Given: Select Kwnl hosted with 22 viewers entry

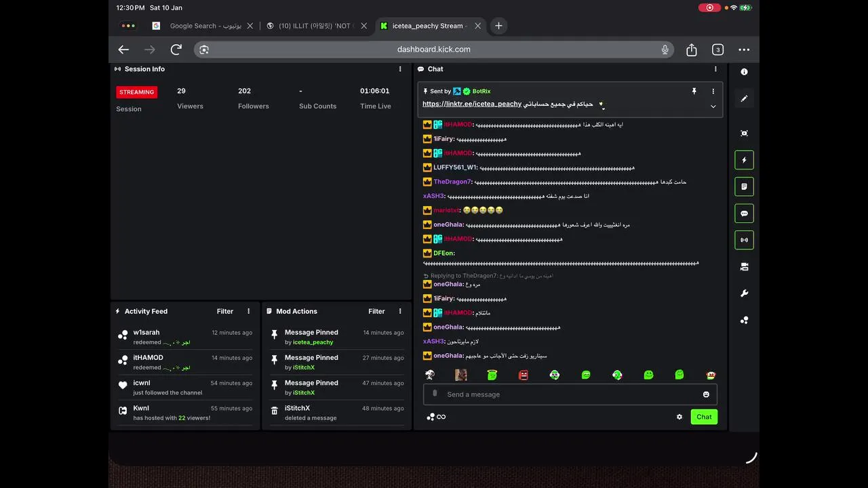Looking at the screenshot, I should (184, 413).
